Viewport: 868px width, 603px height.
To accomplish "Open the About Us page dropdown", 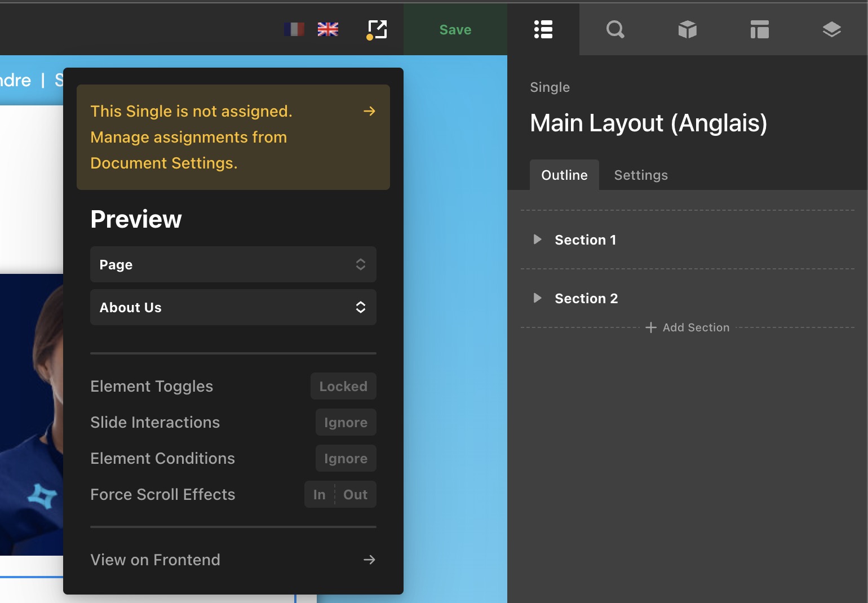I will [233, 308].
